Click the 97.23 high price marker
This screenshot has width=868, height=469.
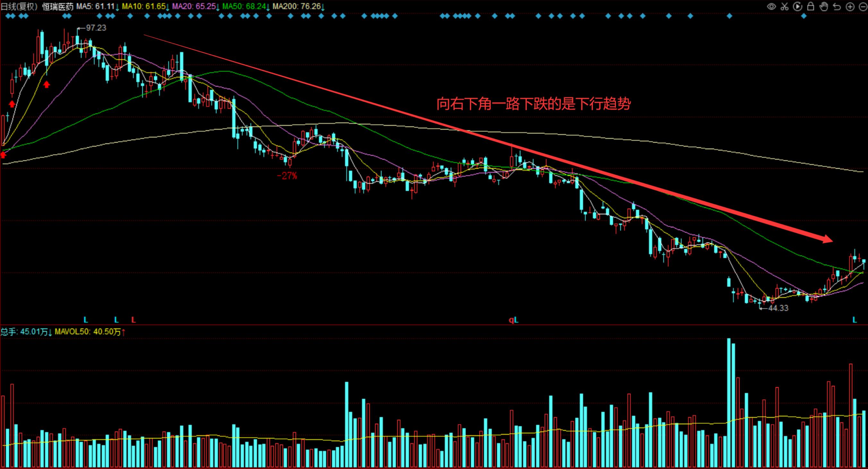tap(96, 28)
